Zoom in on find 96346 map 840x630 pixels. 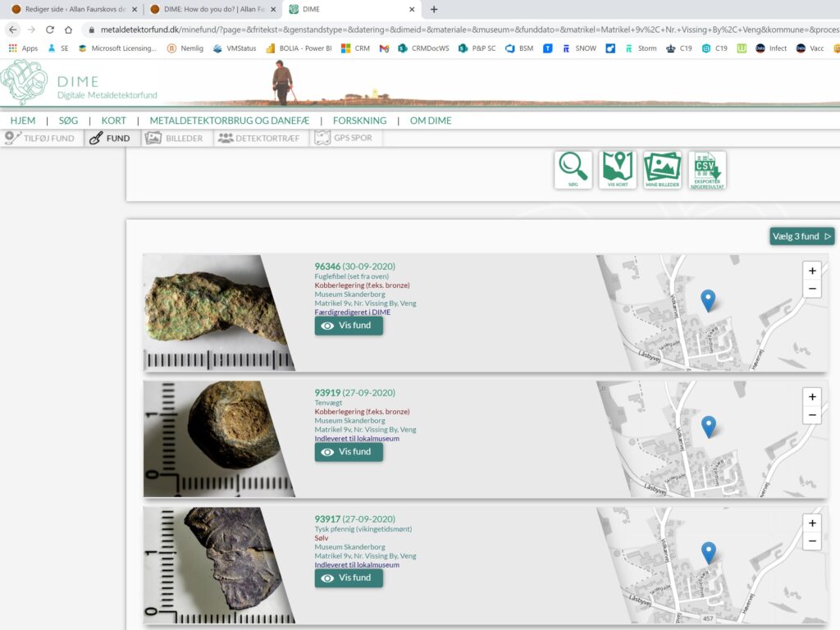tap(812, 271)
